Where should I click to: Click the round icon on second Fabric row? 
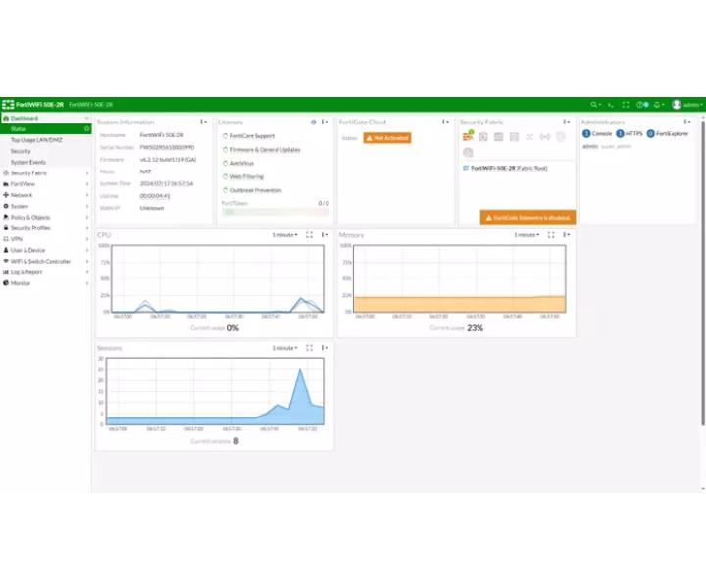tap(468, 153)
